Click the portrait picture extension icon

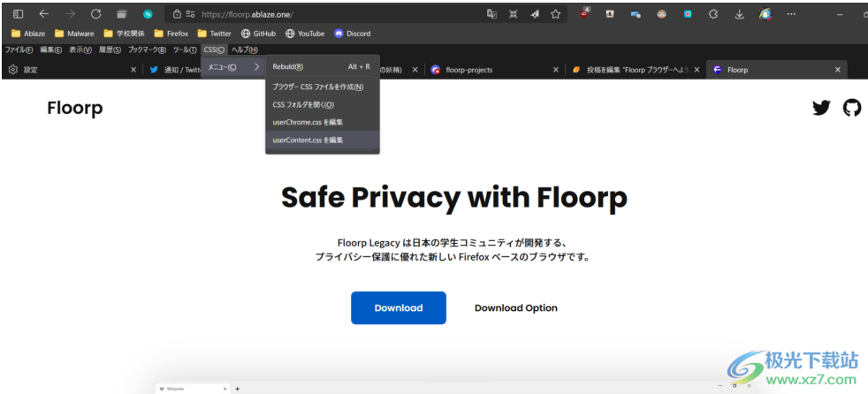pos(610,14)
